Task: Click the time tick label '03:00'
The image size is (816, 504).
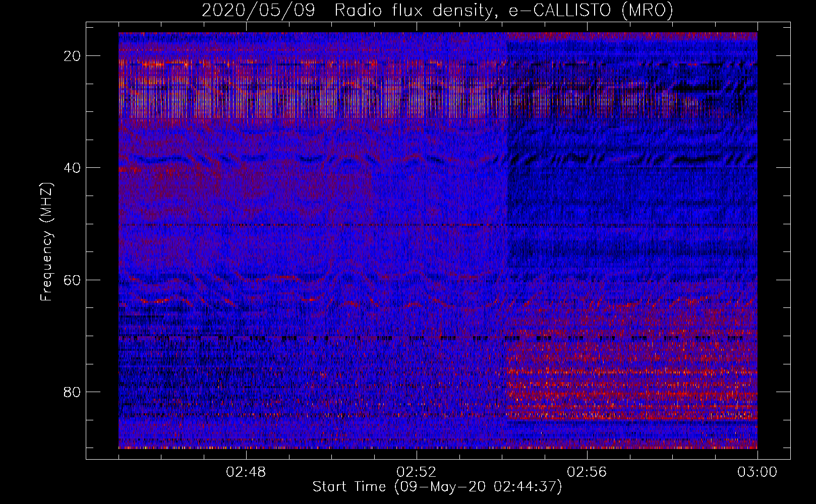Action: [x=757, y=472]
